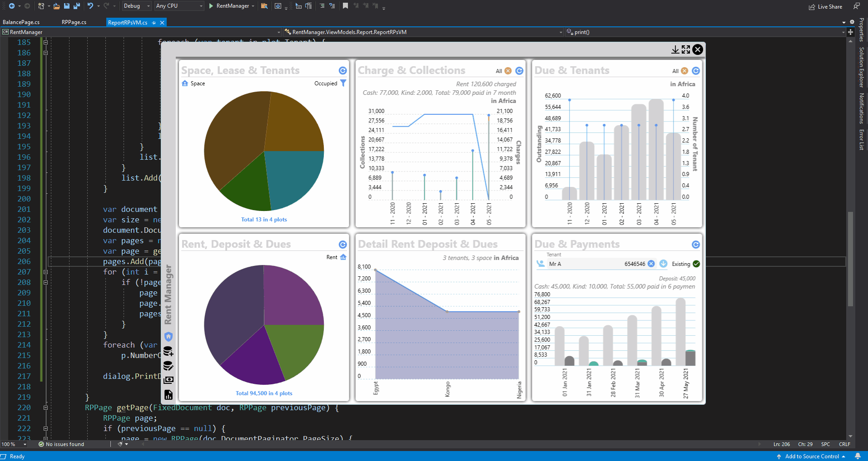Image resolution: width=868 pixels, height=461 pixels.
Task: Click the blue down-arrow beside tenant field
Action: [x=663, y=264]
